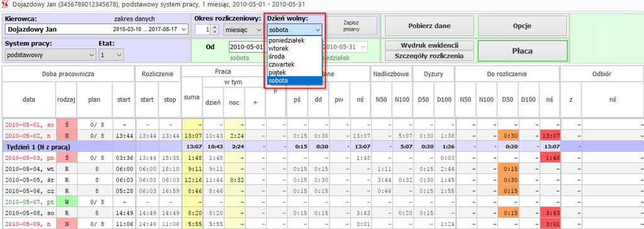Choose wtorek in the day list
Screen dimensions: 644x229
294,48
